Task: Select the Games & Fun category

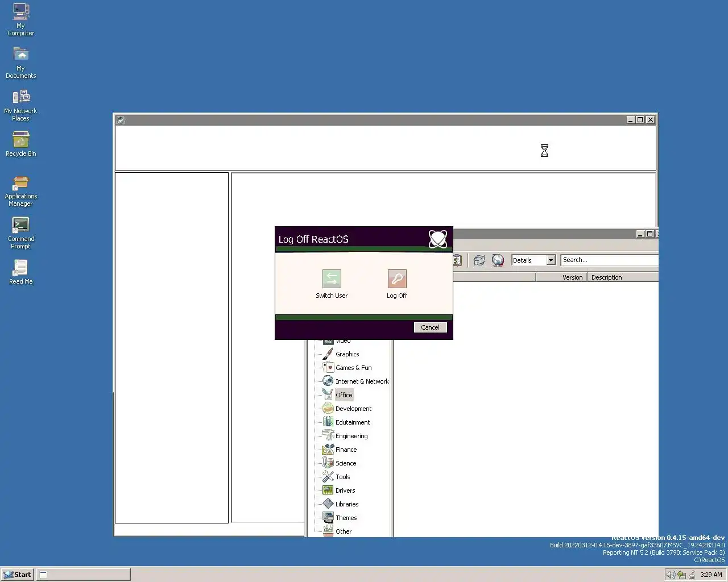Action: click(353, 368)
